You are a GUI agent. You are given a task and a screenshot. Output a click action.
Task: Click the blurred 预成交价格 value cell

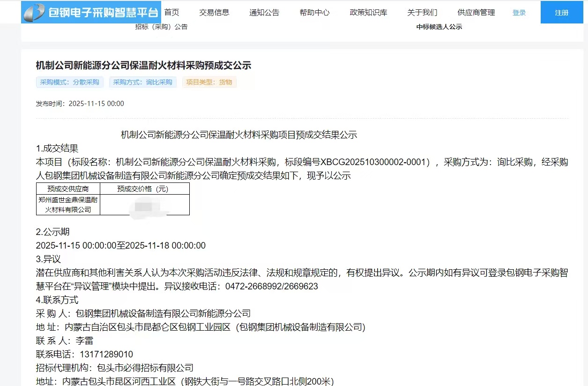145,205
